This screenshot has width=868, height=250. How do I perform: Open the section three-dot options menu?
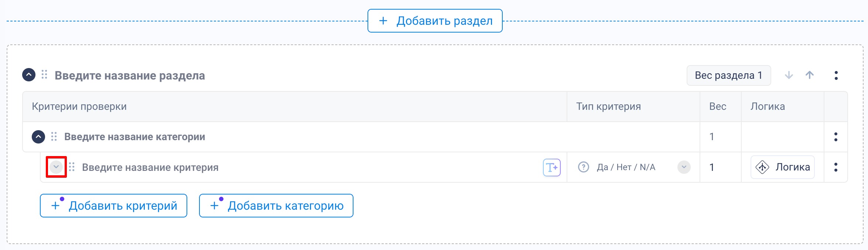[836, 75]
